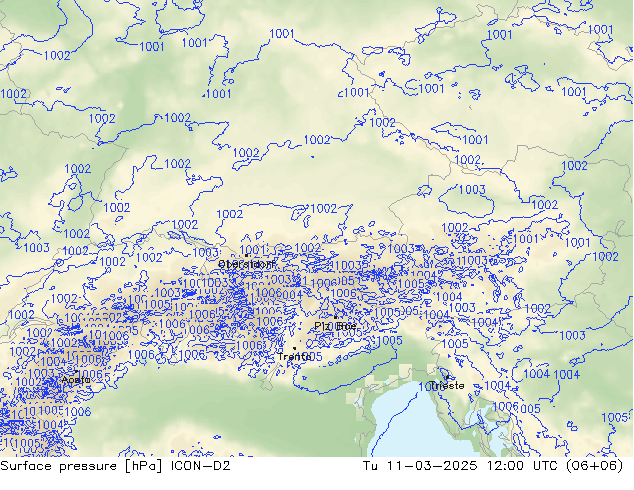The image size is (634, 490).
Task: Select the 'ICON-D2' model name text
Action: tap(201, 466)
